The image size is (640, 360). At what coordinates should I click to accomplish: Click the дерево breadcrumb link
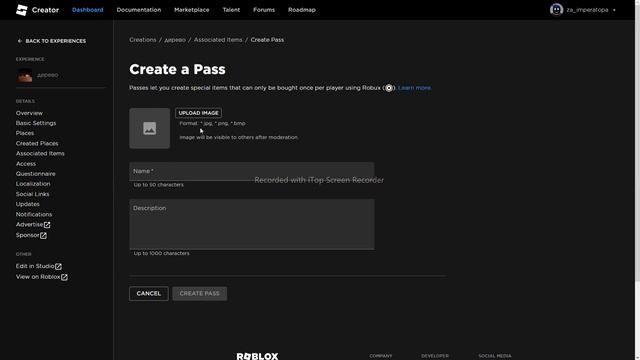pyautogui.click(x=175, y=40)
